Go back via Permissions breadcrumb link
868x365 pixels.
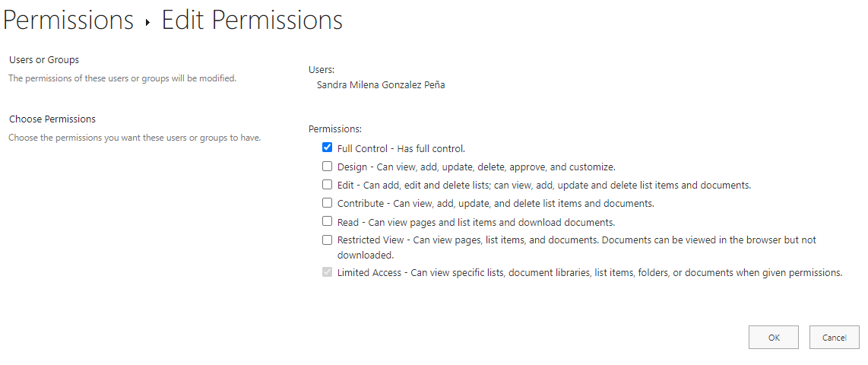click(68, 21)
